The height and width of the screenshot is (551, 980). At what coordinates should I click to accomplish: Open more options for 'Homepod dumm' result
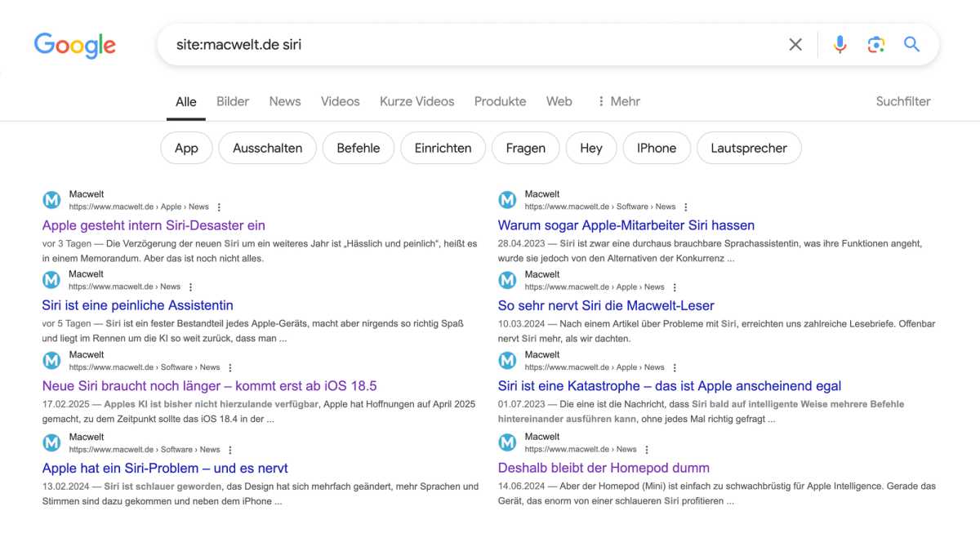click(x=647, y=450)
